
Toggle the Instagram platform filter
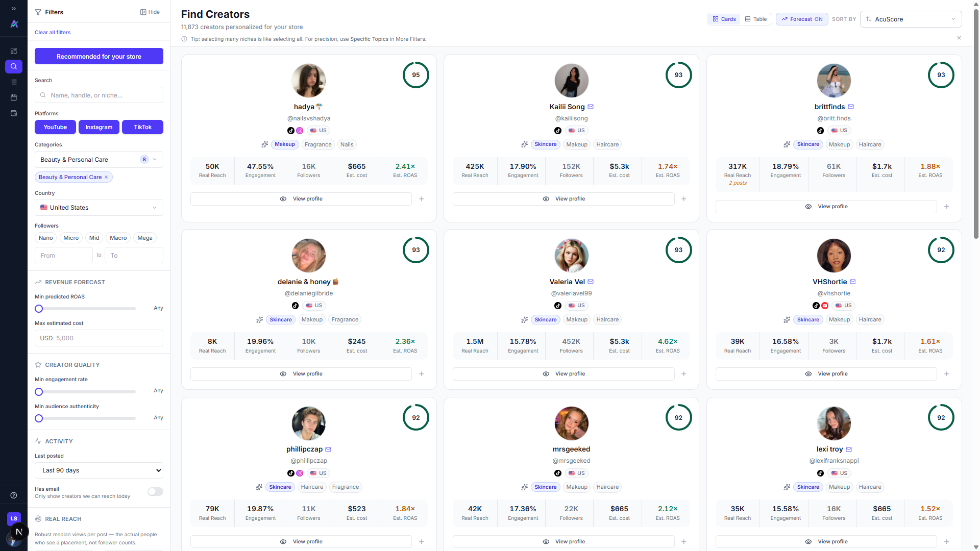(x=99, y=127)
